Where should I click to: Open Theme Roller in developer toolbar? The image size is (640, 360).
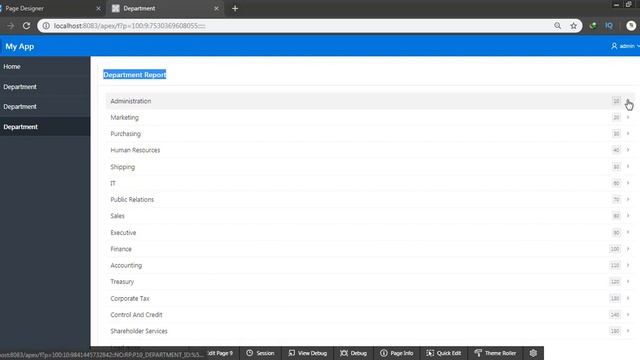[495, 353]
